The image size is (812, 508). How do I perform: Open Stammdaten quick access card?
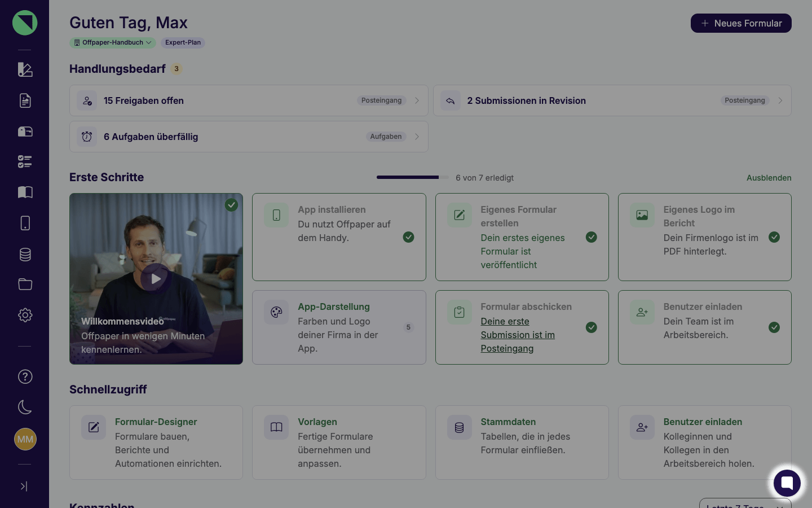[x=522, y=443]
